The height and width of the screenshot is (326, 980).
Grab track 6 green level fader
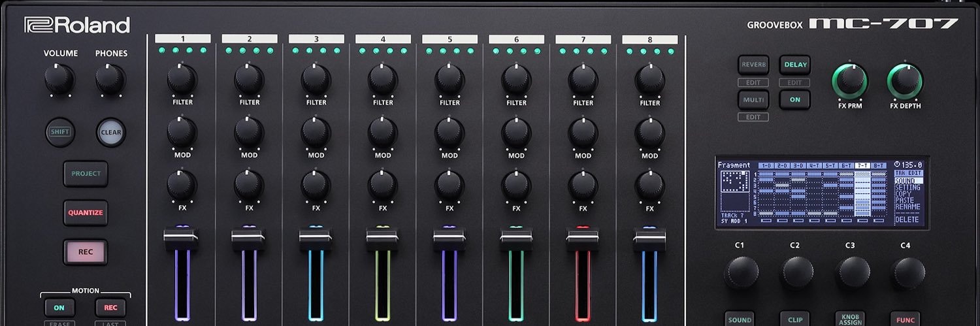coord(516,238)
